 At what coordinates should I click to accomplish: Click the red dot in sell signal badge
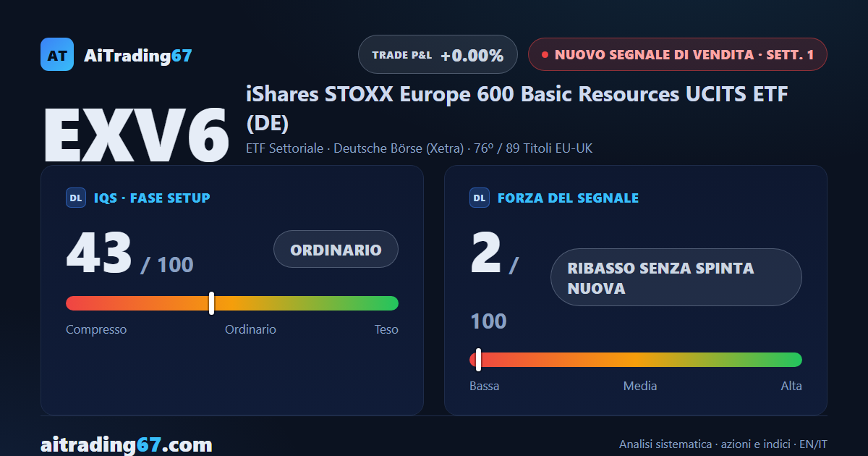[x=545, y=54]
